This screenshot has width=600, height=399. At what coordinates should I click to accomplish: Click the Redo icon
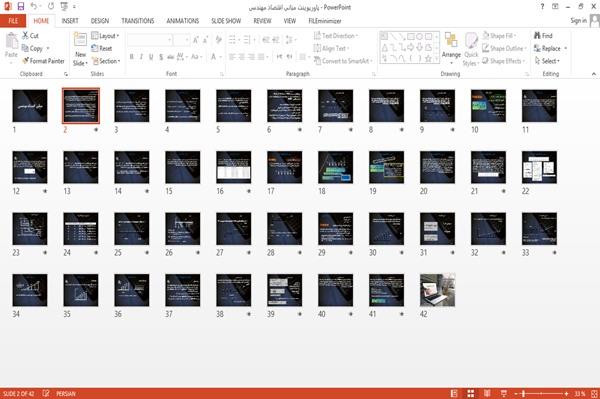51,7
